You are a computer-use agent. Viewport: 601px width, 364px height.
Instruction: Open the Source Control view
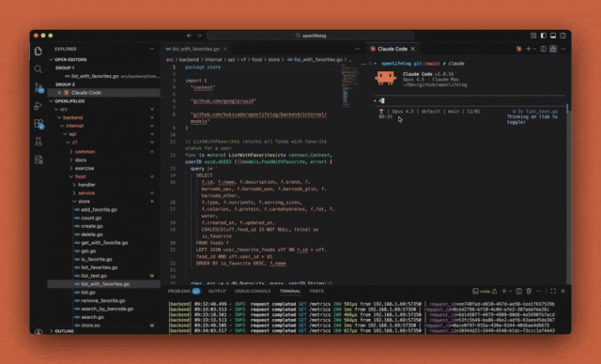click(39, 87)
